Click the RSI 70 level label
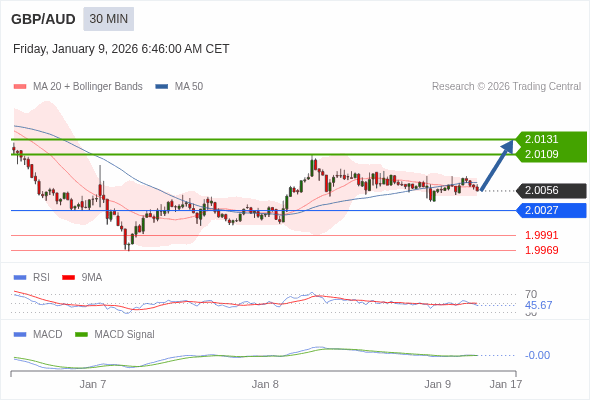This screenshot has width=590, height=400. point(531,294)
